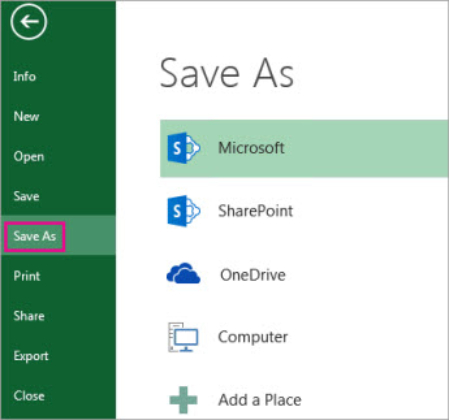
Task: Click Close in the backstage menu
Action: click(29, 396)
